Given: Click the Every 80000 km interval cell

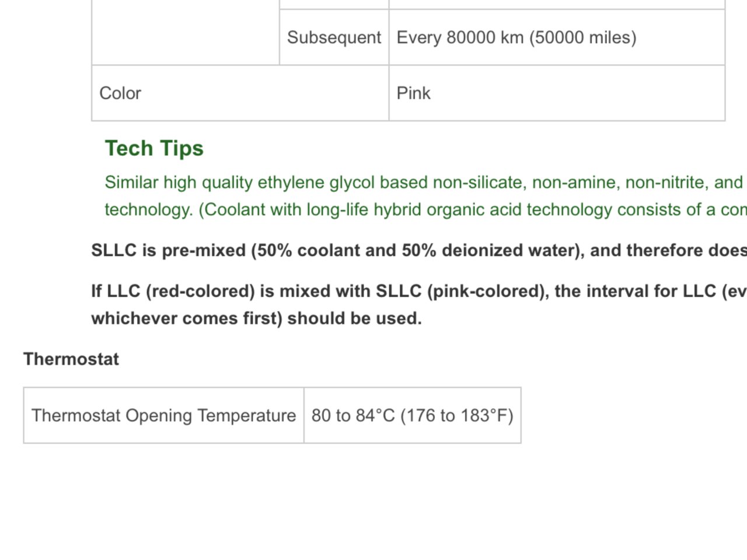Looking at the screenshot, I should click(557, 37).
